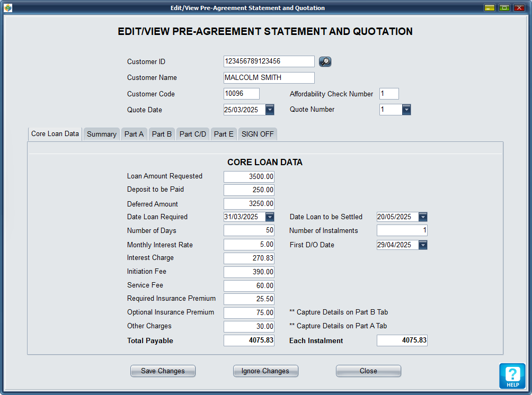Click the application icon in title bar
Screen dimensions: 532x395
[x=7, y=8]
